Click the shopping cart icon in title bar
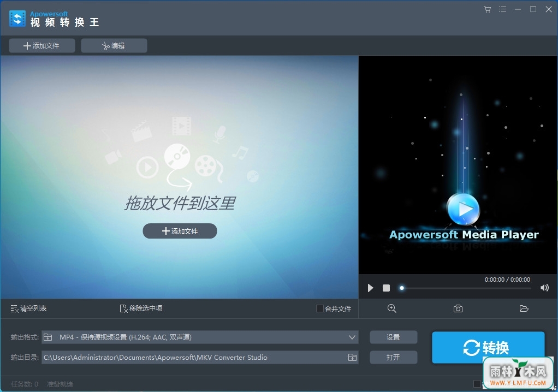558x392 pixels. 487,9
